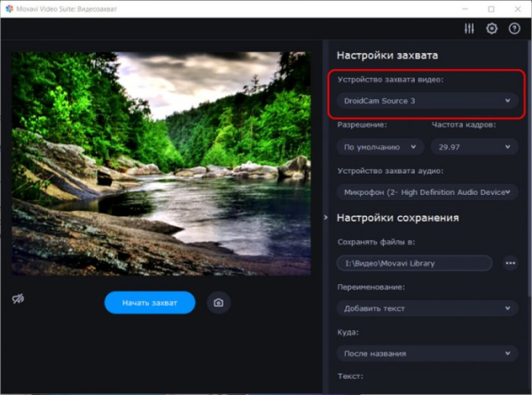Screen dimensions: 532x395
Task: Collapse the settings panel with side arrow
Action: coord(325,217)
